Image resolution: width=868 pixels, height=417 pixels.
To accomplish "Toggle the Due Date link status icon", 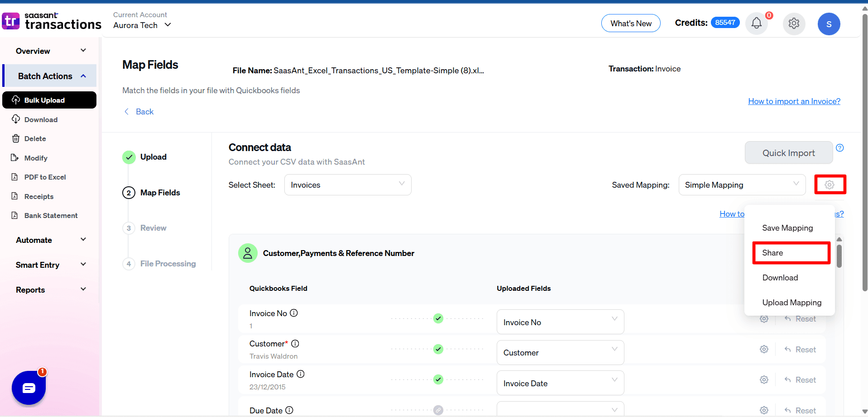I will tap(438, 410).
